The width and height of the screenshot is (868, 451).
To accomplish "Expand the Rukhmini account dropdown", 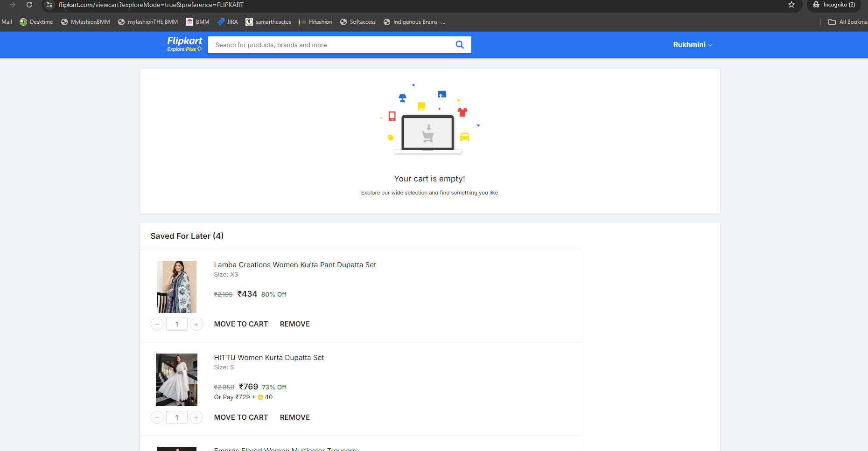I will coord(693,45).
